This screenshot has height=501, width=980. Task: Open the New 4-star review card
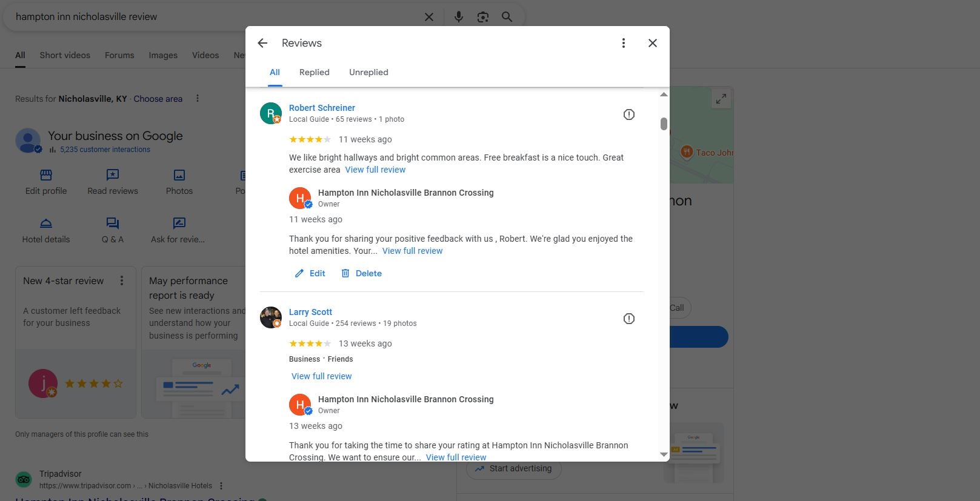pyautogui.click(x=76, y=342)
